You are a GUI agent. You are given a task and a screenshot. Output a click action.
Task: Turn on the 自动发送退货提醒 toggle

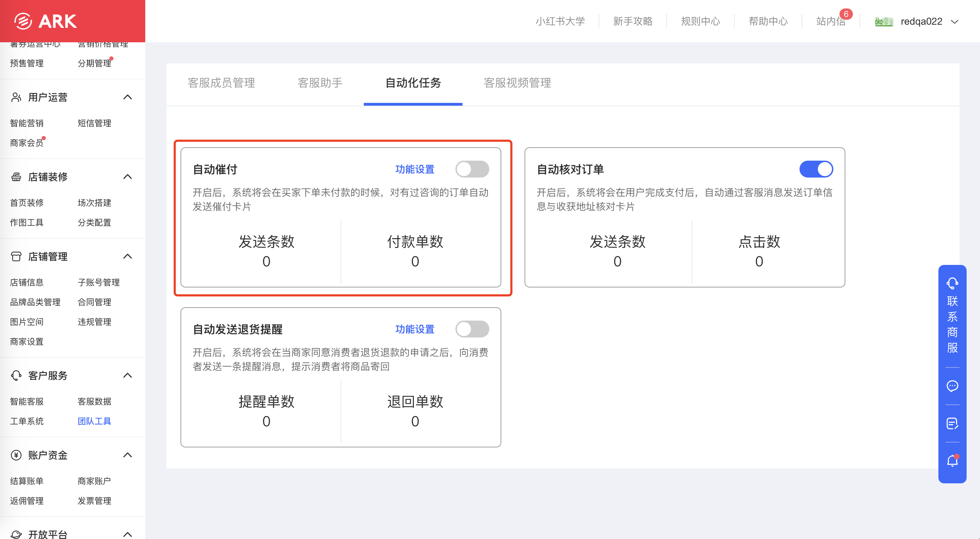coord(472,329)
